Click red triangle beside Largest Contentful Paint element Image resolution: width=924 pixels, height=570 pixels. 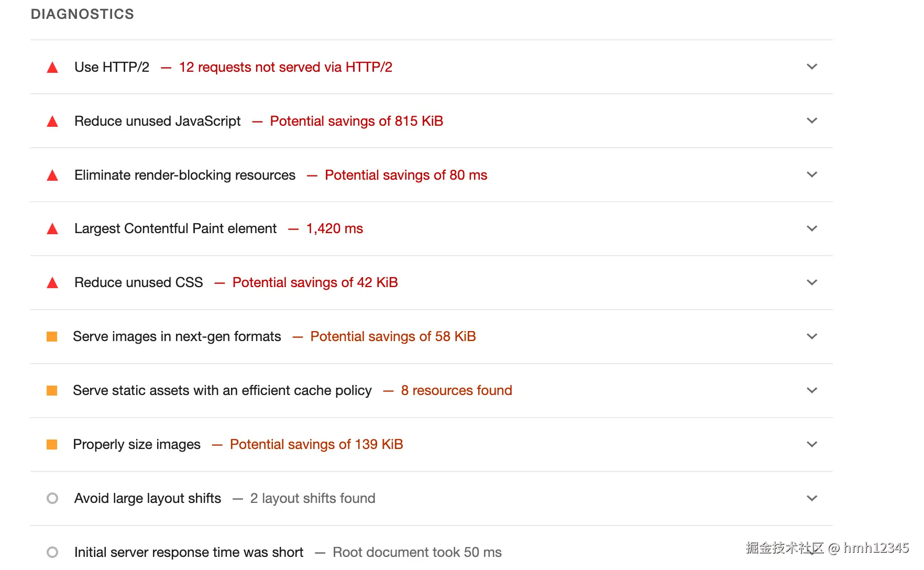tap(52, 229)
